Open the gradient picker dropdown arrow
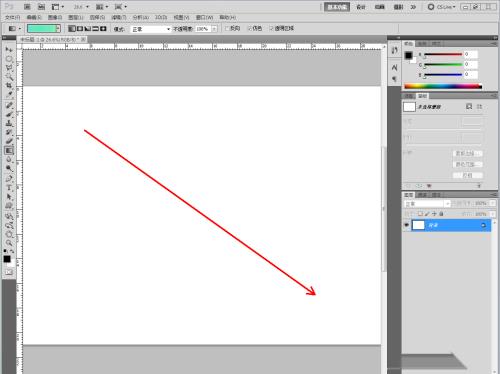Viewport: 500px width, 374px height. 58,29
